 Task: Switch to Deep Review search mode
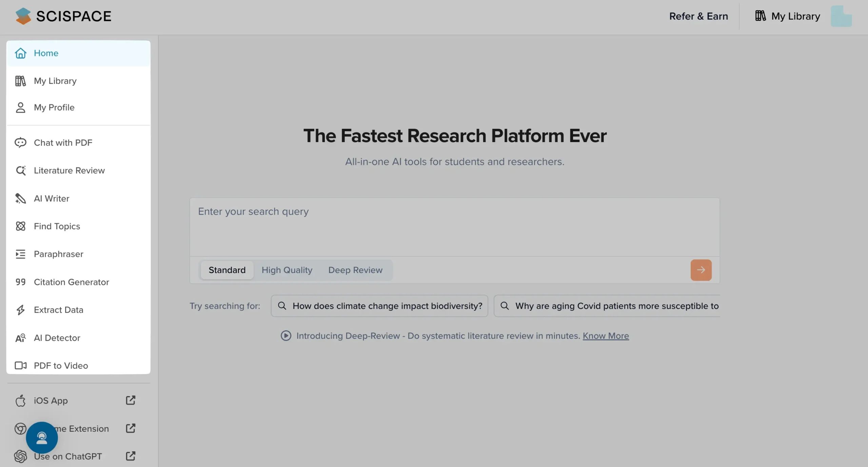pyautogui.click(x=355, y=270)
